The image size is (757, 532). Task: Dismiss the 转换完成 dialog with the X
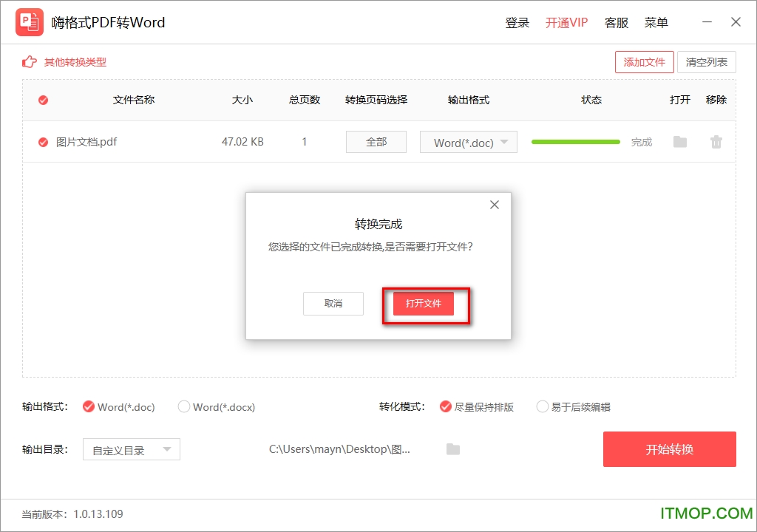coord(494,205)
